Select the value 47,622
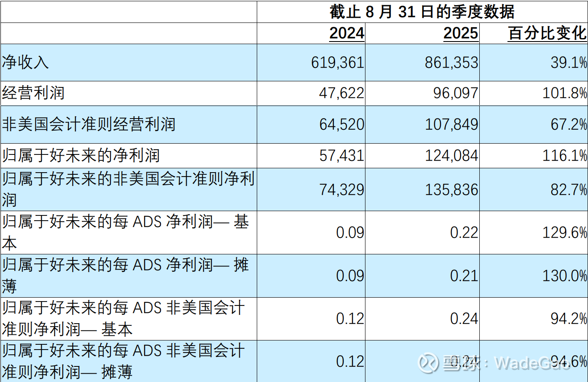 [342, 93]
